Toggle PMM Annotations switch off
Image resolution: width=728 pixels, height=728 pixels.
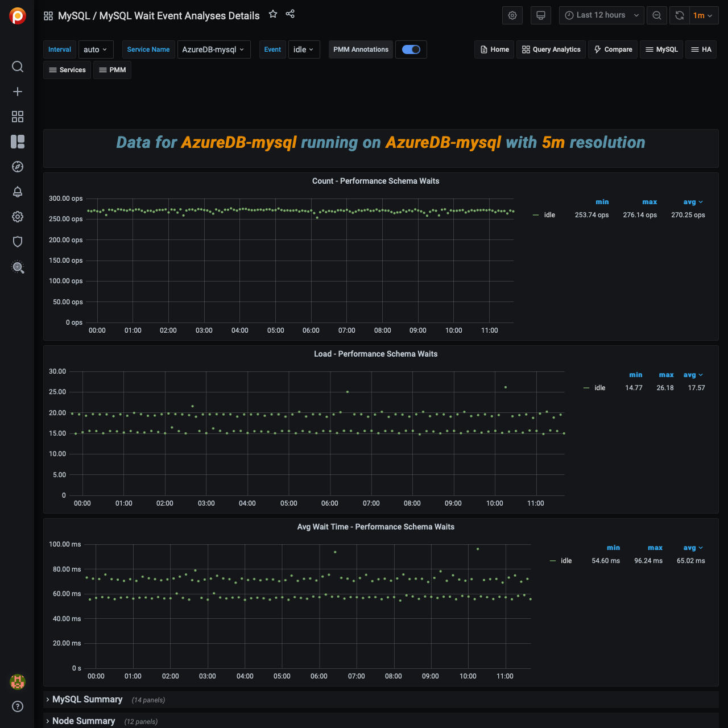pyautogui.click(x=411, y=49)
